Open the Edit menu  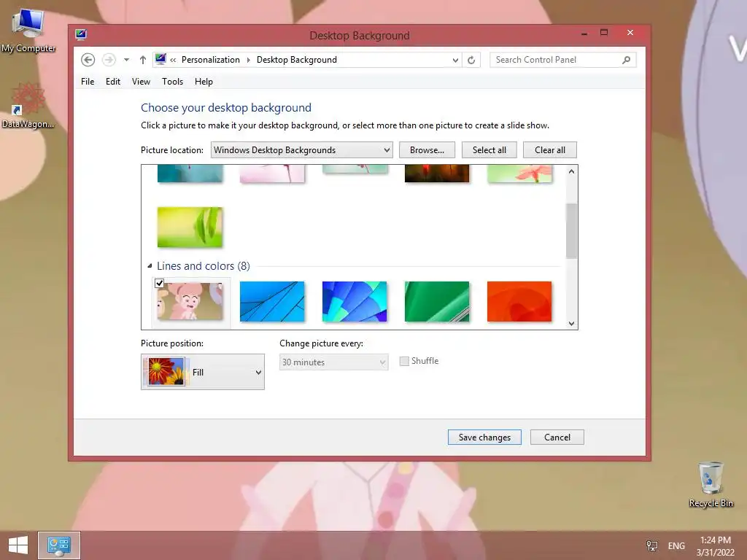(x=113, y=82)
